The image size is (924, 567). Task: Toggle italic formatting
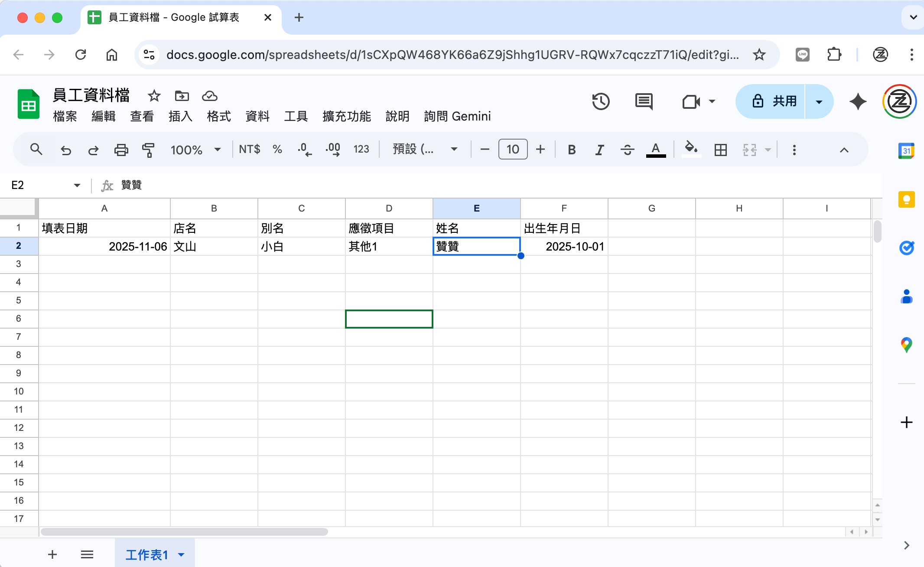pos(599,150)
